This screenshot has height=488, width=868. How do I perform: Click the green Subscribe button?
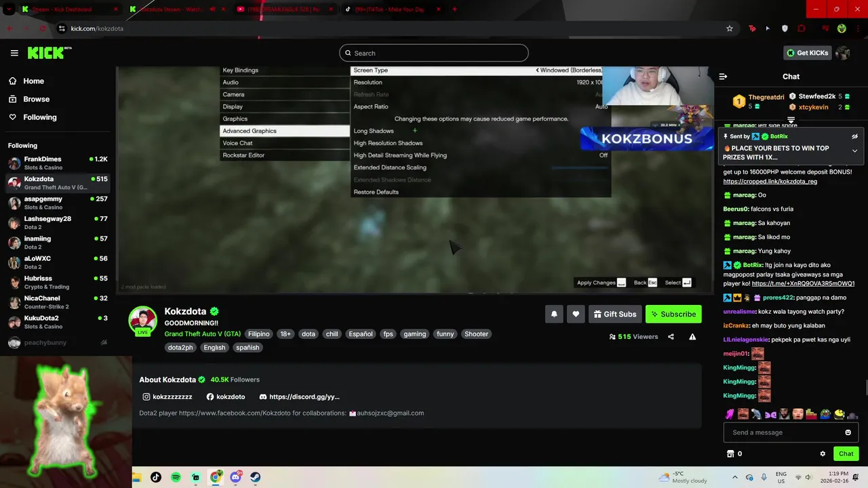(673, 314)
